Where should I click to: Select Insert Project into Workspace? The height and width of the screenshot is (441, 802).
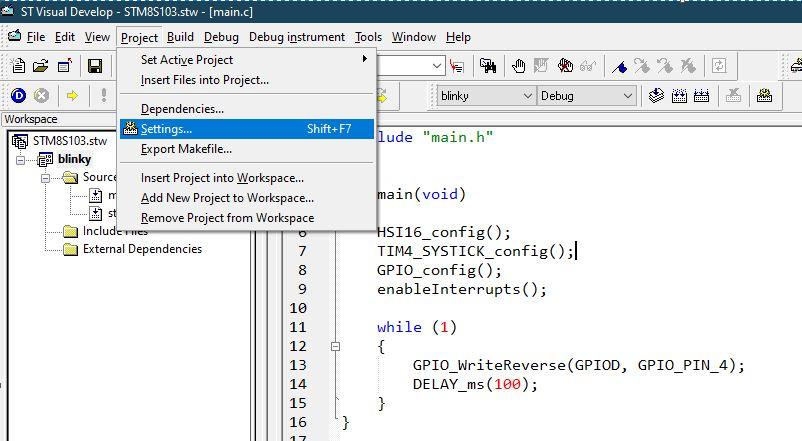tap(247, 178)
